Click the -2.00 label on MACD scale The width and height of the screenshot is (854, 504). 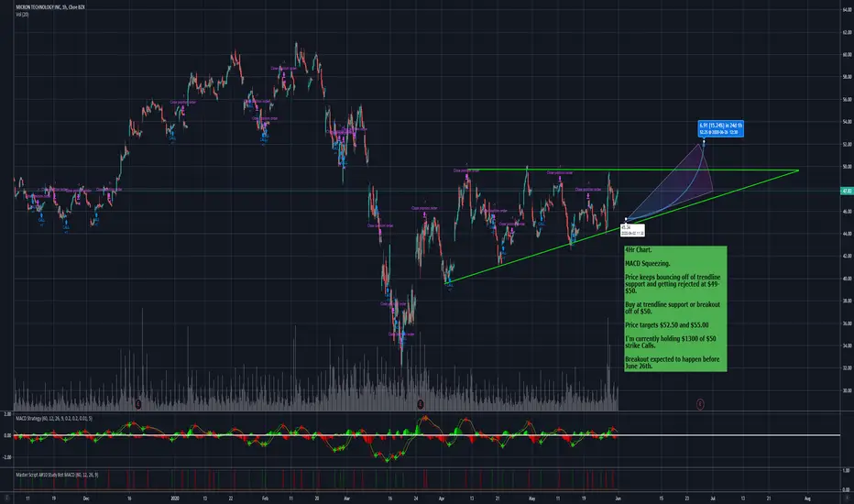(x=7, y=457)
